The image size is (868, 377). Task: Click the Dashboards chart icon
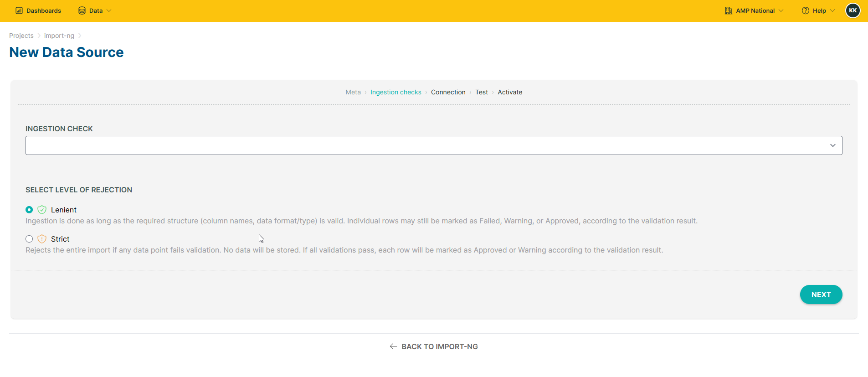[x=19, y=10]
